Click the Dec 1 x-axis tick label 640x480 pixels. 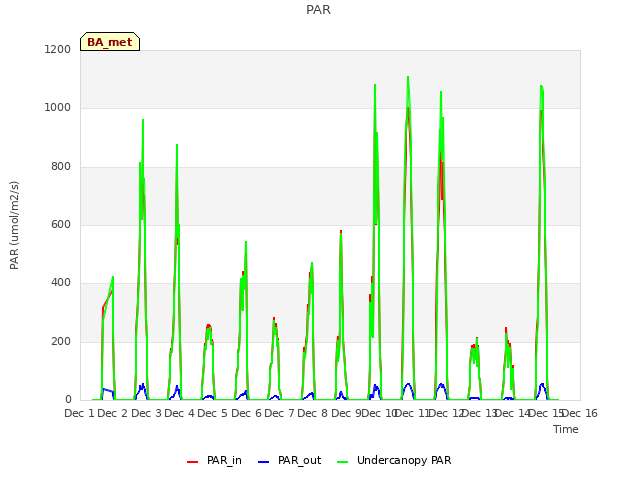coord(79,413)
